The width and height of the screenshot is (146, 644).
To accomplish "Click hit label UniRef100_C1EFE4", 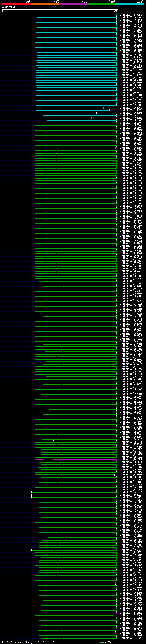I will click(131, 130).
